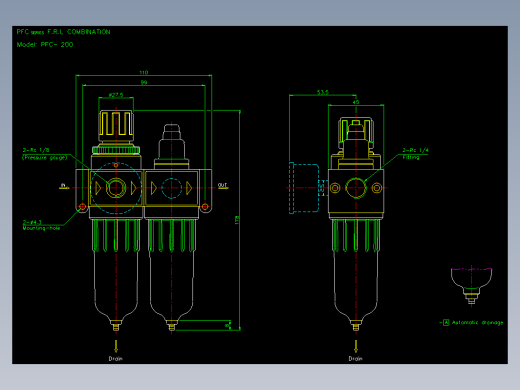This screenshot has width=520, height=390.
Task: Select the ø27.5 knob diameter dimension
Action: pos(116,95)
